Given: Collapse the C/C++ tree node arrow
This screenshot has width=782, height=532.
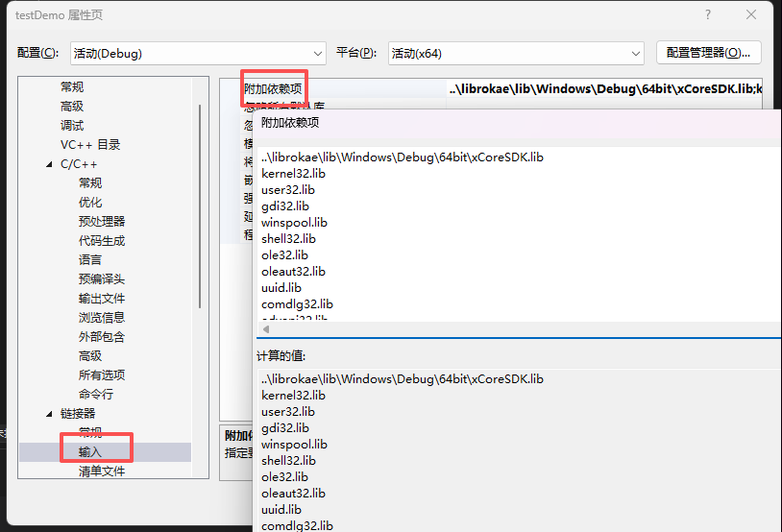Looking at the screenshot, I should tap(50, 164).
